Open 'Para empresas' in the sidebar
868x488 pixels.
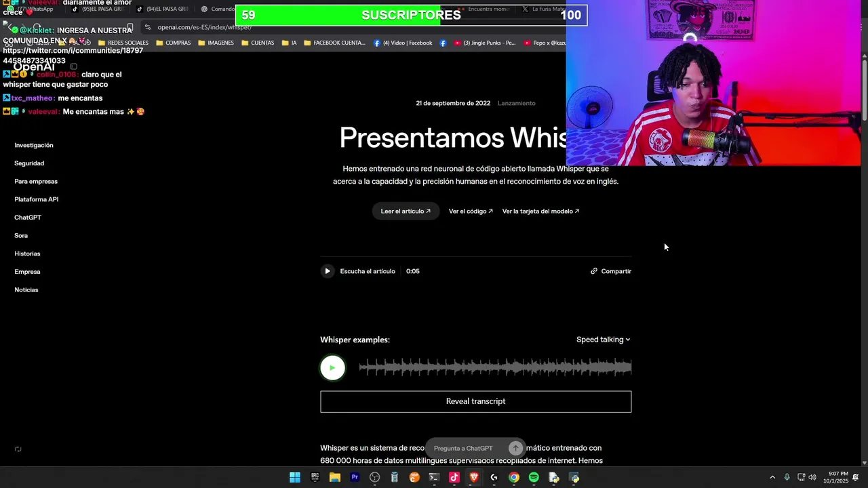tap(36, 182)
